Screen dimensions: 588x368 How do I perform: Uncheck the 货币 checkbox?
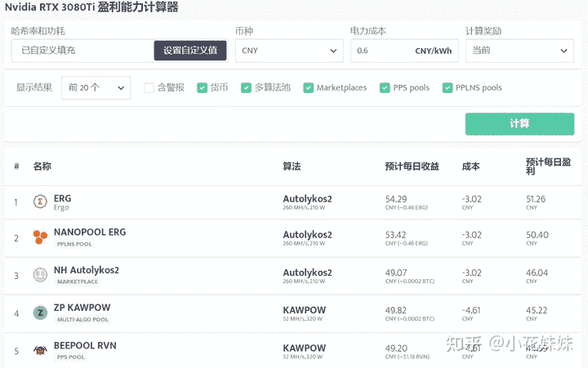202,87
